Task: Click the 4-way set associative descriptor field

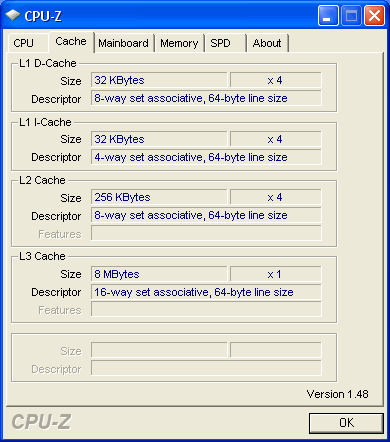Action: pos(206,157)
